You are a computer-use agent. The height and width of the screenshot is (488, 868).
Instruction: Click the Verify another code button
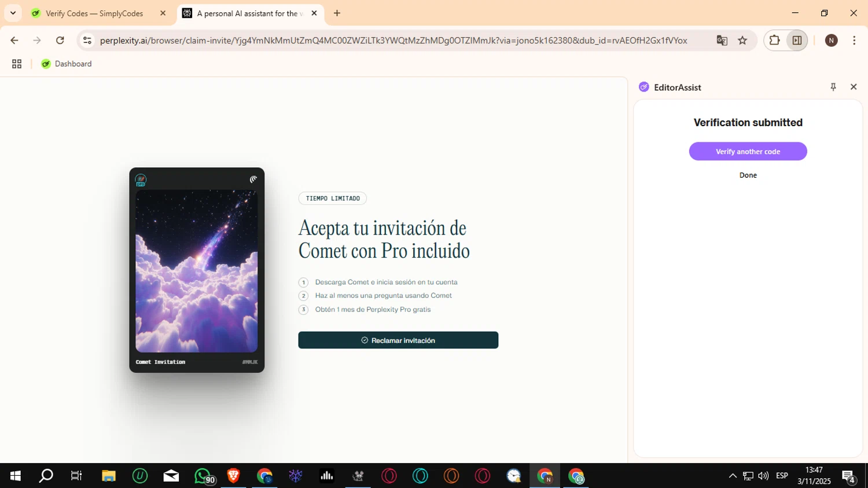748,151
